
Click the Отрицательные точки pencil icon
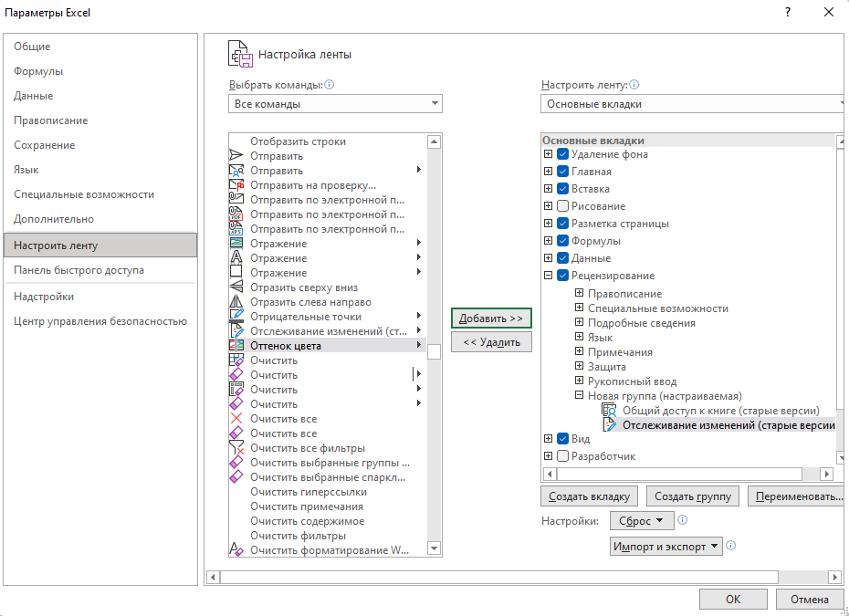236,317
